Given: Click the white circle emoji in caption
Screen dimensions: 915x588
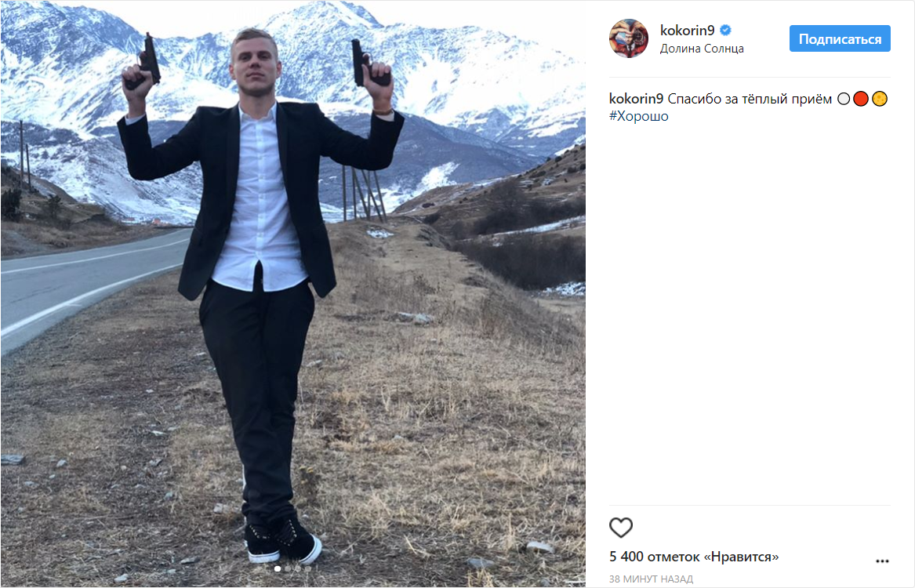Looking at the screenshot, I should 844,99.
